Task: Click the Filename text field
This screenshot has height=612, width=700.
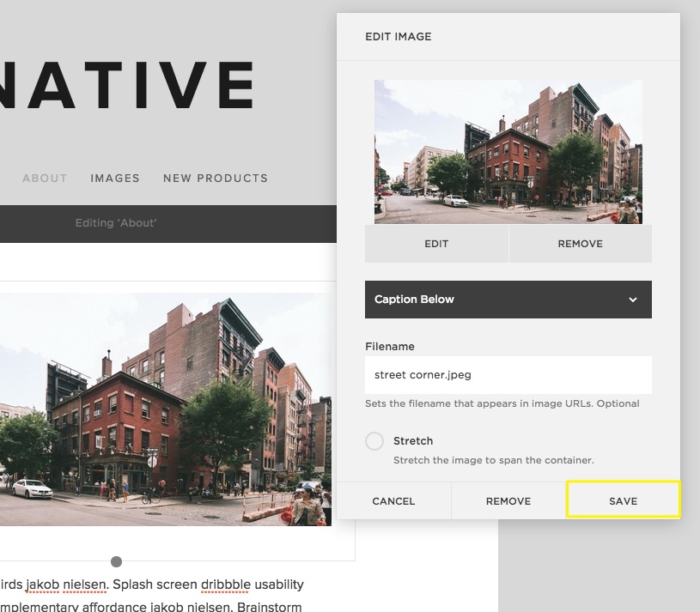Action: (x=508, y=375)
